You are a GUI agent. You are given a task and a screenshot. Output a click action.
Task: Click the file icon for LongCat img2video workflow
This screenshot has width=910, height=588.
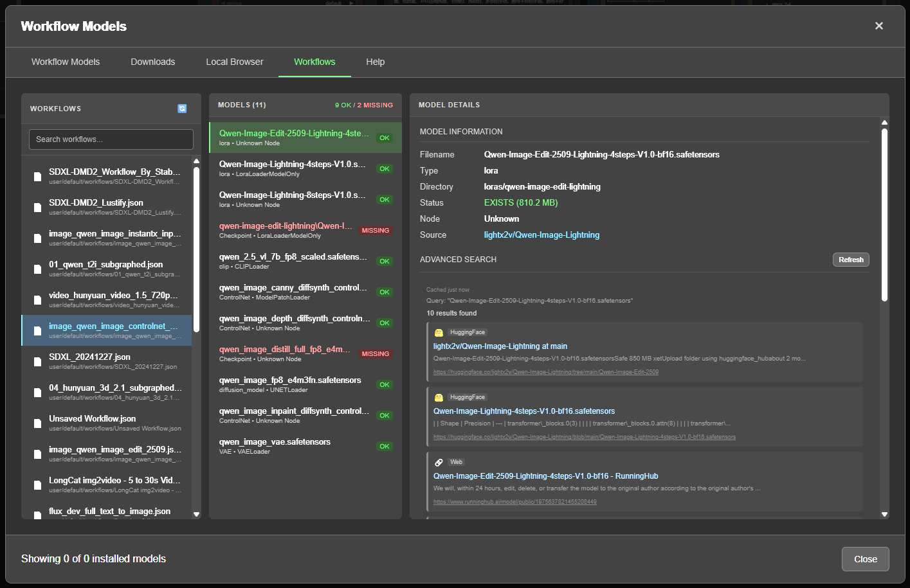point(37,485)
